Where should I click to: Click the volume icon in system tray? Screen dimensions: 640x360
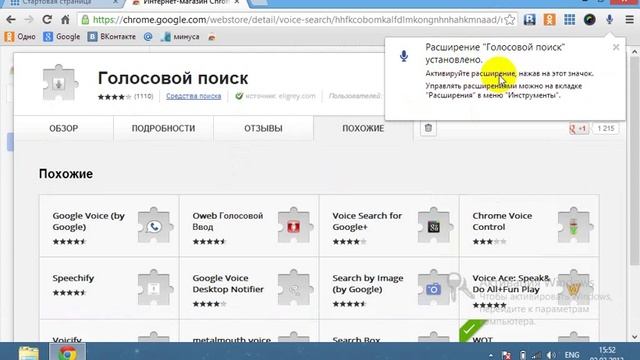(x=551, y=355)
